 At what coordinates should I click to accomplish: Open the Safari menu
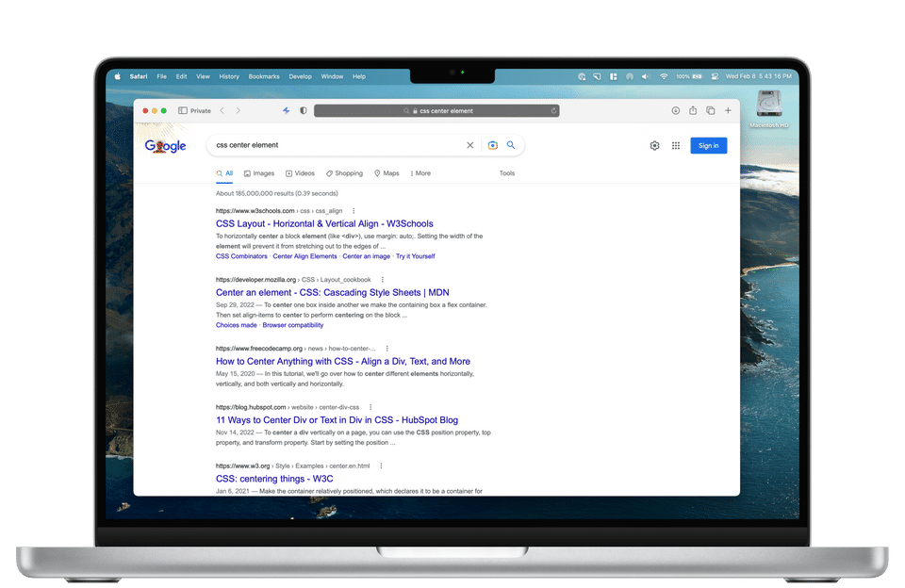click(138, 76)
